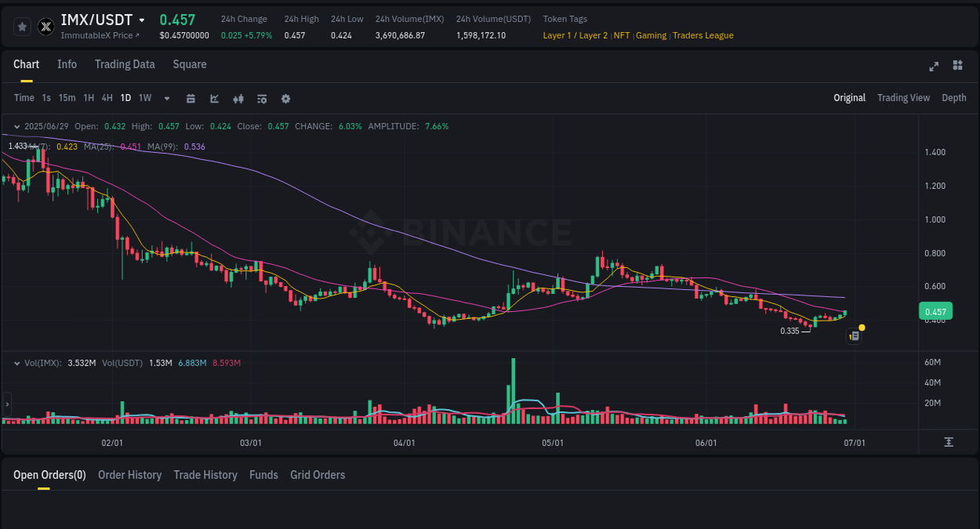Switch chart to Trading View mode
980x529 pixels.
[903, 98]
